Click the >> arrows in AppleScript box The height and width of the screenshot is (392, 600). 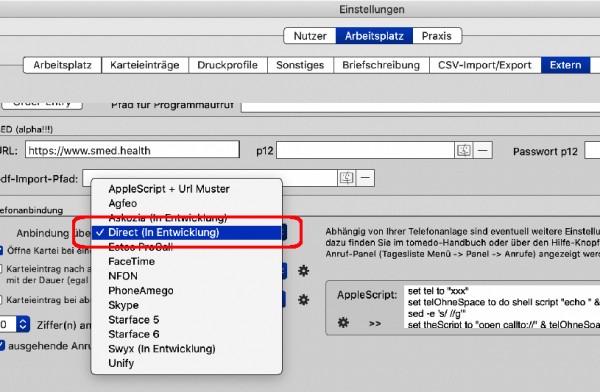[x=375, y=324]
